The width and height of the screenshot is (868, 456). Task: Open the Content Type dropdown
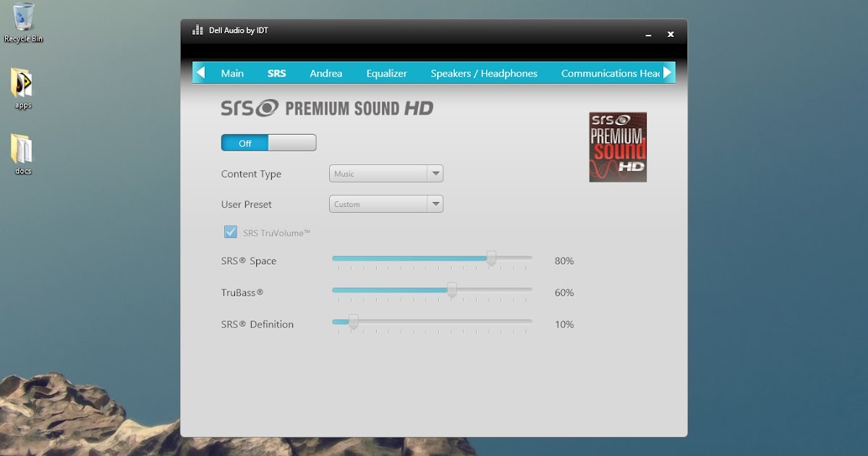coord(436,173)
